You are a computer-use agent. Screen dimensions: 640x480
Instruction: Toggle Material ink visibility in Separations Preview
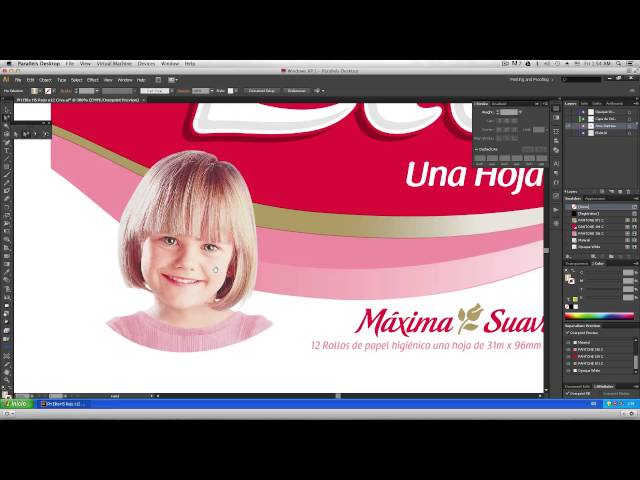tap(569, 342)
